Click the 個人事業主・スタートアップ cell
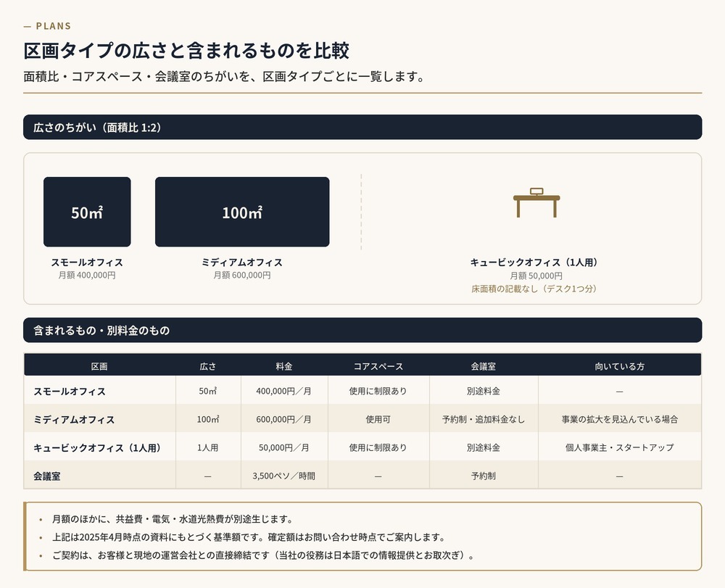The image size is (725, 588). click(x=620, y=447)
